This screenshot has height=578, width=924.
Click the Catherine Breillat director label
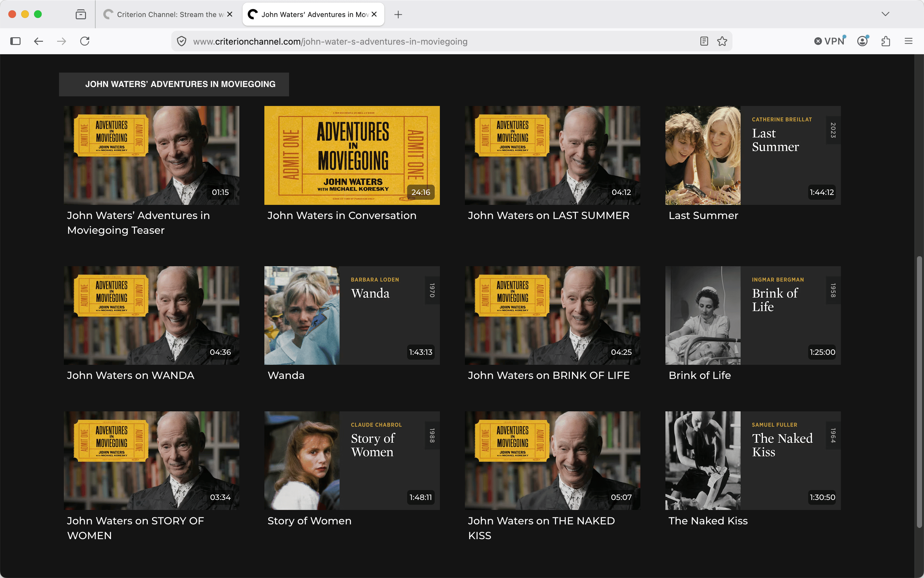click(x=782, y=120)
